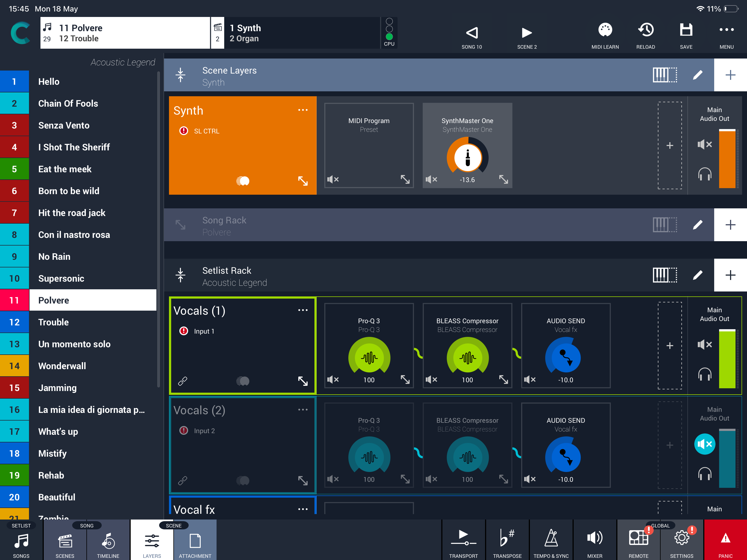Edit Scene Layers with pencil icon
The image size is (747, 560).
click(698, 75)
